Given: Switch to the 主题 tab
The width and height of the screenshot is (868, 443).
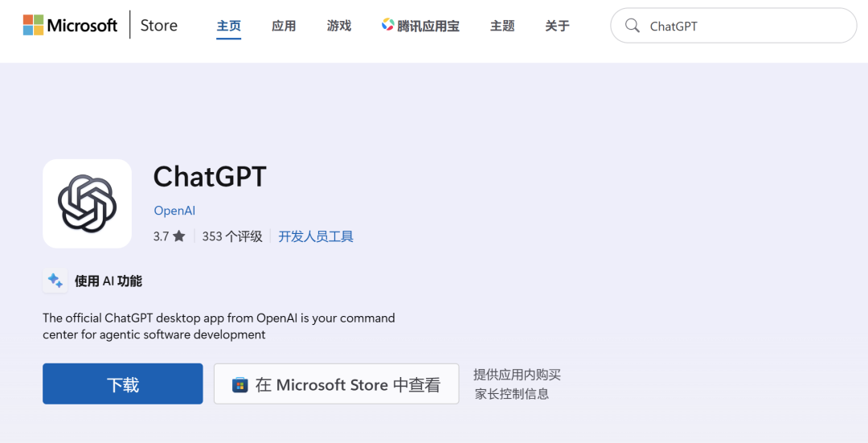Looking at the screenshot, I should [x=502, y=26].
